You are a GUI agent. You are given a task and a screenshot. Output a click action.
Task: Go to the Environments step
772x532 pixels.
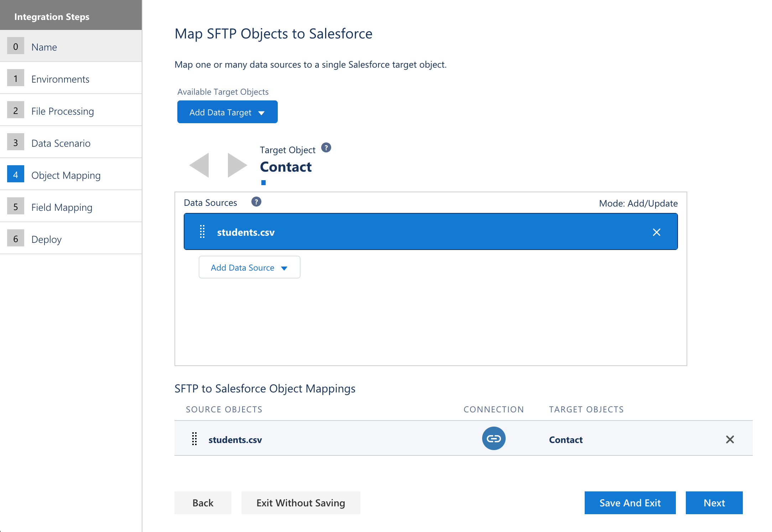pos(71,78)
